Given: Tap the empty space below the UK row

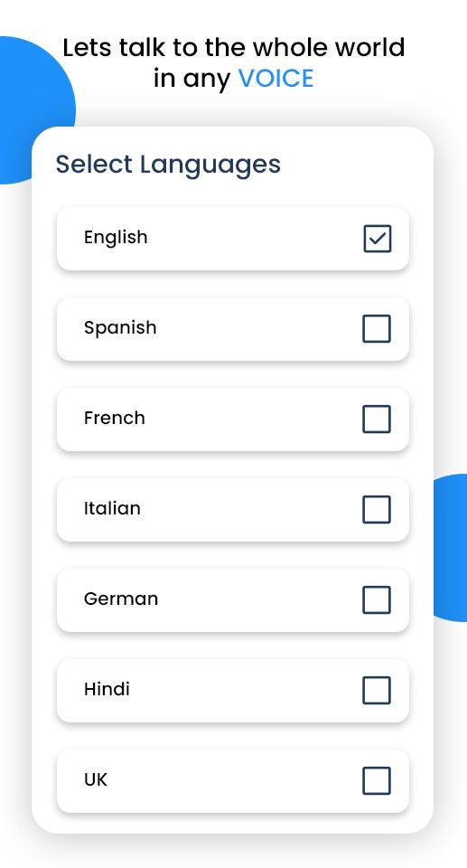Looking at the screenshot, I should (232, 823).
